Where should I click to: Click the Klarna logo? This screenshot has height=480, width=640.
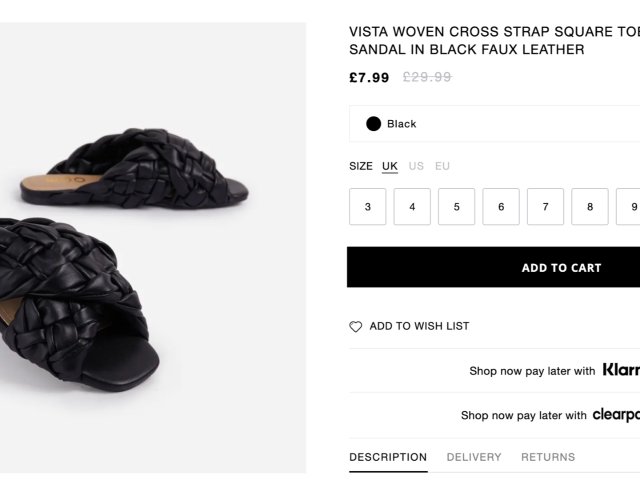click(621, 370)
